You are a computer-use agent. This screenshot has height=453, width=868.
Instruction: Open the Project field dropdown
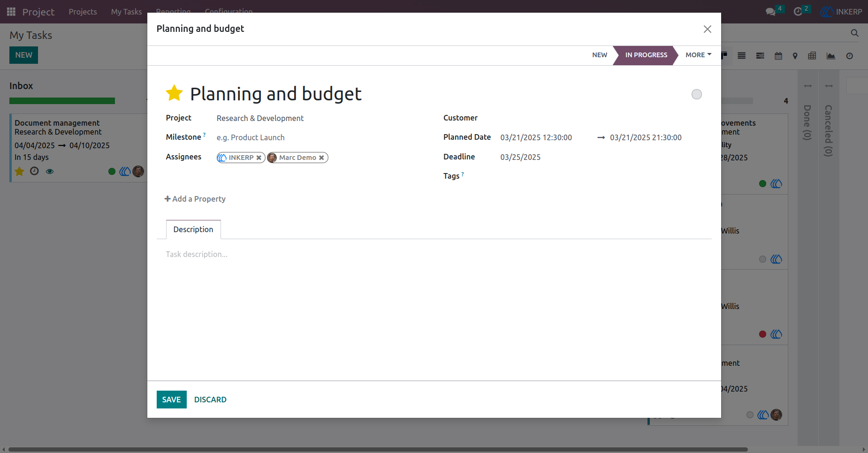[320, 118]
